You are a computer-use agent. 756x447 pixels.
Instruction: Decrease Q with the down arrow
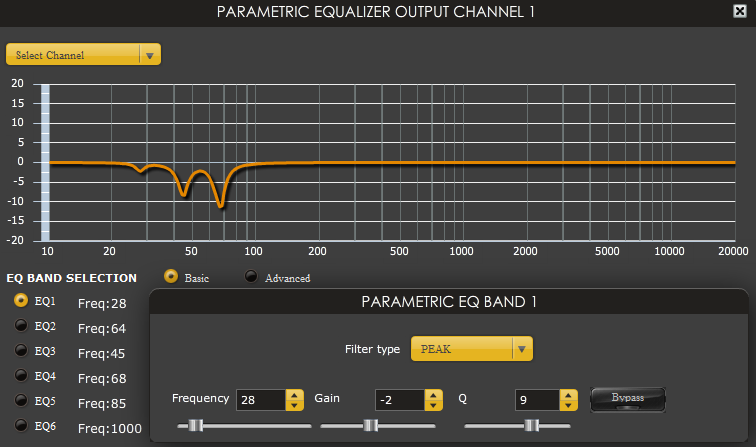coord(568,406)
